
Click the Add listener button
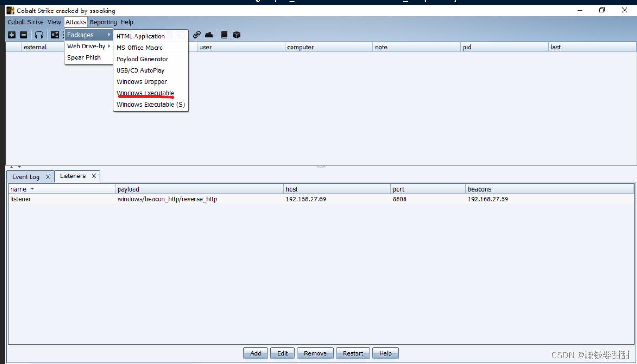click(256, 353)
